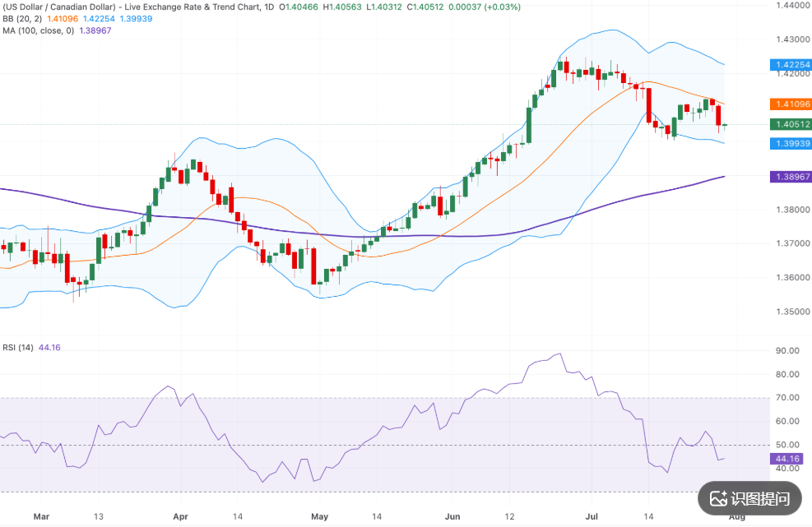
Task: Click the 90.00 RSI axis label
Action: 787,350
